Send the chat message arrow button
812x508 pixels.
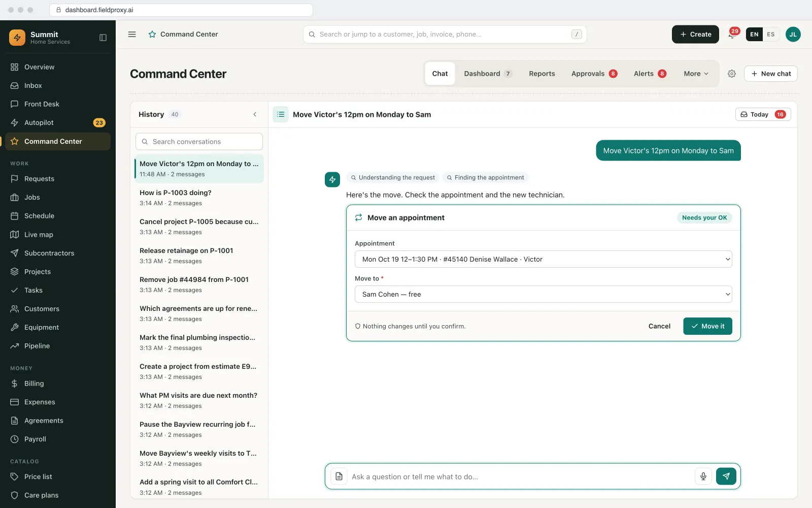click(726, 477)
